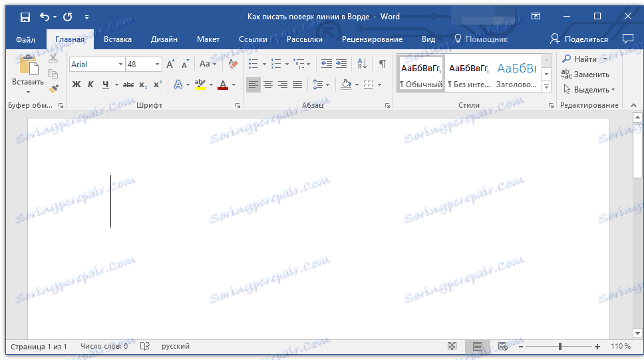Screen dimensions: 644x360
Task: Click the 110 % zoom level
Action: click(620, 347)
